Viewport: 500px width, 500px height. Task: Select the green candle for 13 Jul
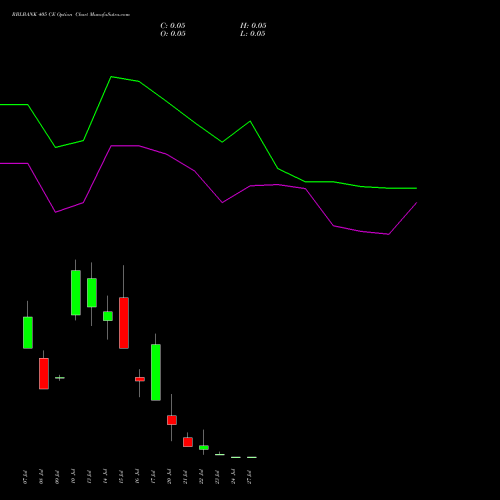coord(92,293)
